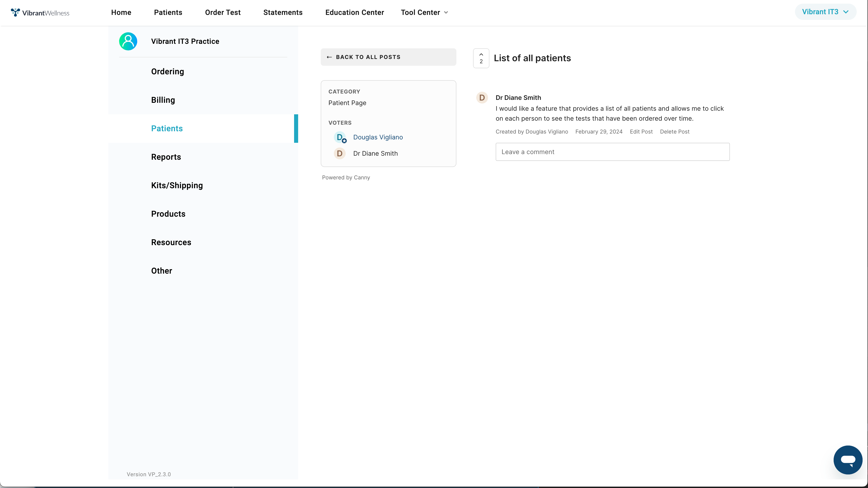The image size is (868, 488).
Task: Expand the Tool Center dropdown menu
Action: [x=424, y=12]
